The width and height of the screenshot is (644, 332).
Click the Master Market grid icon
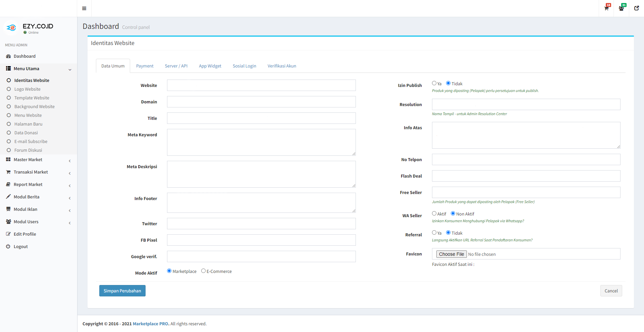[8, 159]
